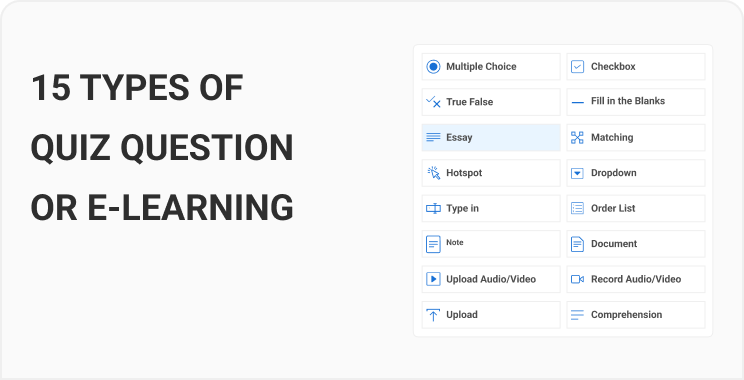
Task: Pick the True False question type
Action: (x=491, y=102)
